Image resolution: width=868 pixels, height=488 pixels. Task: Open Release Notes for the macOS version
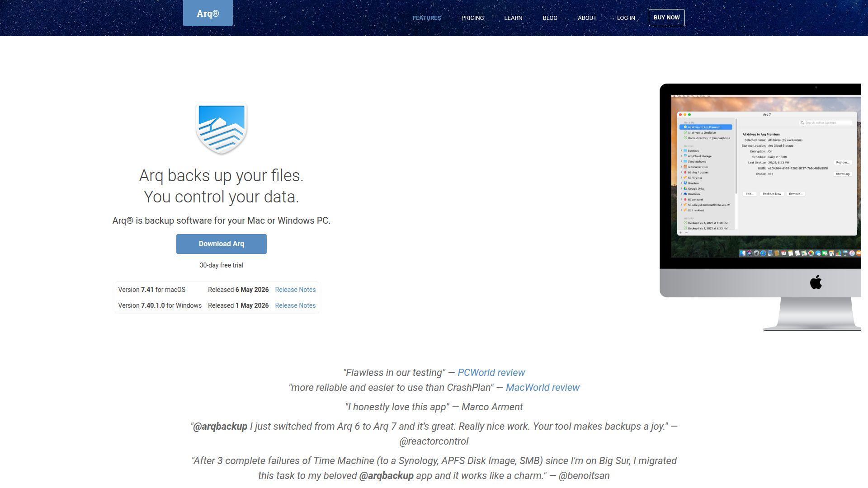tap(295, 290)
